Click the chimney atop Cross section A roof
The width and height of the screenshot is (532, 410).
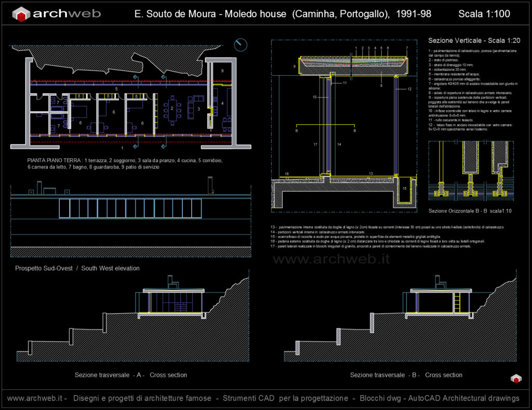[172, 282]
